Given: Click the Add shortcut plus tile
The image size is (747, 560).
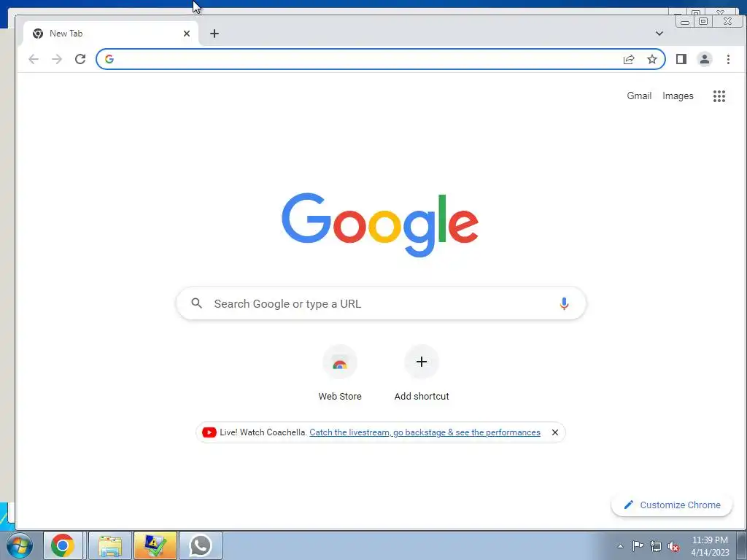Looking at the screenshot, I should point(421,362).
